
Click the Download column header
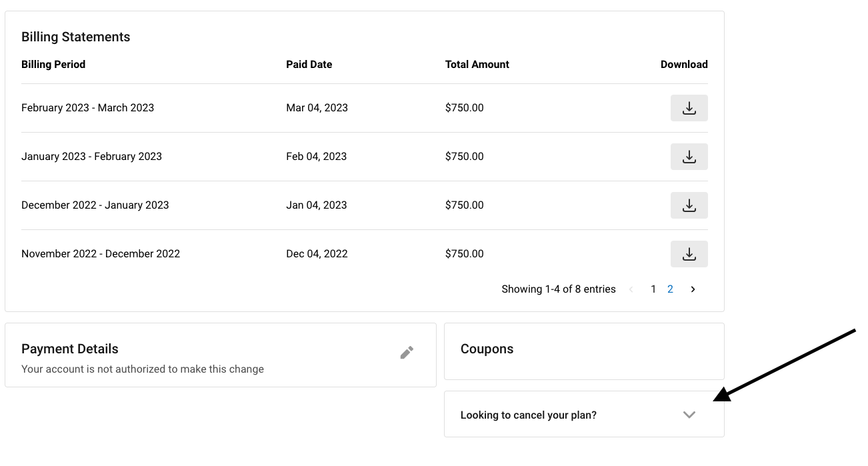[683, 65]
